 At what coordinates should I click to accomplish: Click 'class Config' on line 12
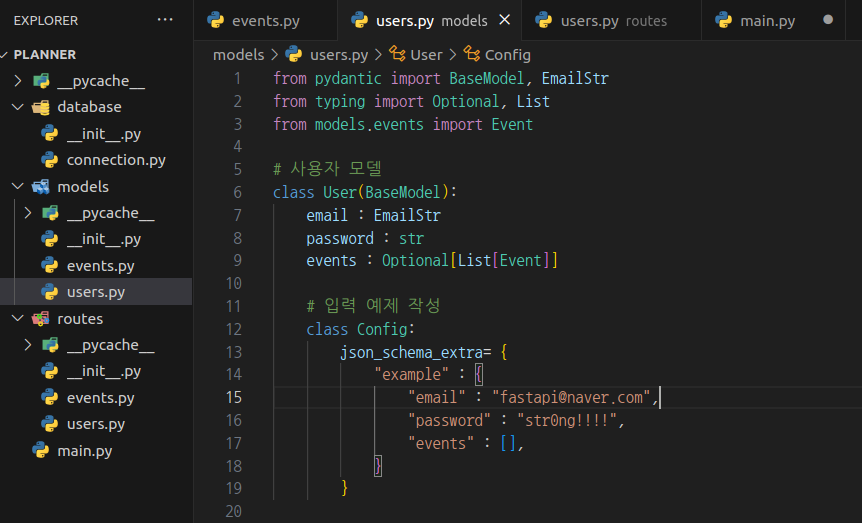point(357,329)
